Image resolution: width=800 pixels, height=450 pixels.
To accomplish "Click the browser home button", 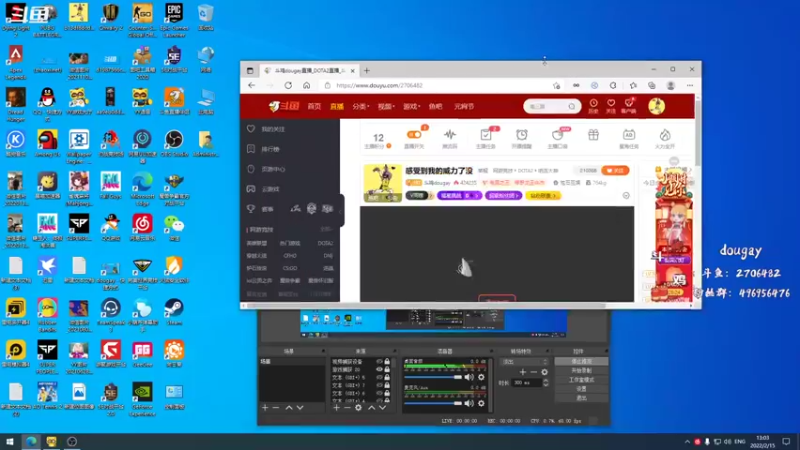I will [x=306, y=85].
